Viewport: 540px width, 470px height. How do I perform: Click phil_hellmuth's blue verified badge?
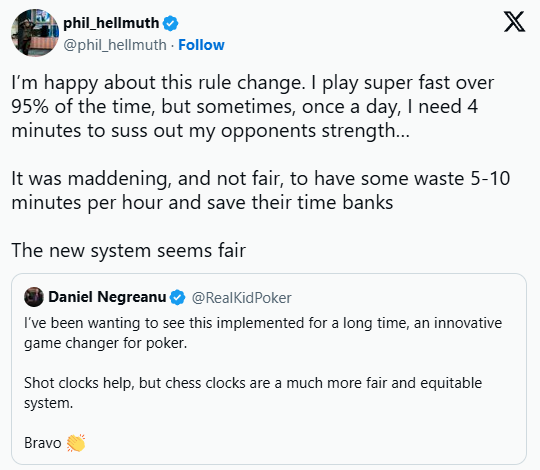pos(170,23)
